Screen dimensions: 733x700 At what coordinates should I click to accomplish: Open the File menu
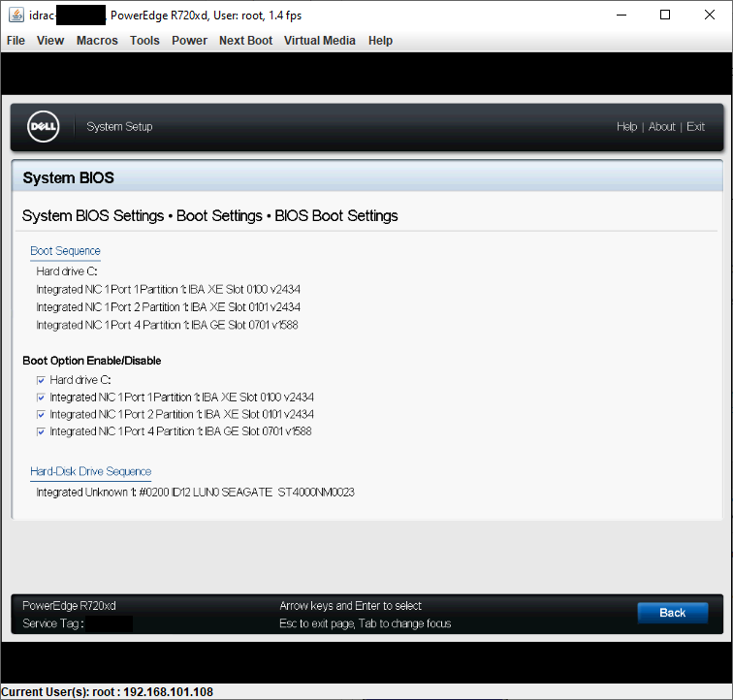[16, 41]
